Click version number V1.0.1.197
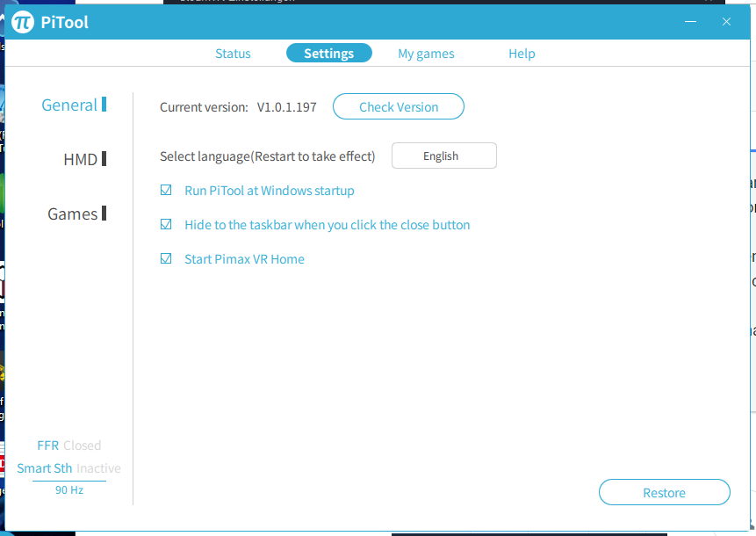The height and width of the screenshot is (536, 756). pos(287,107)
